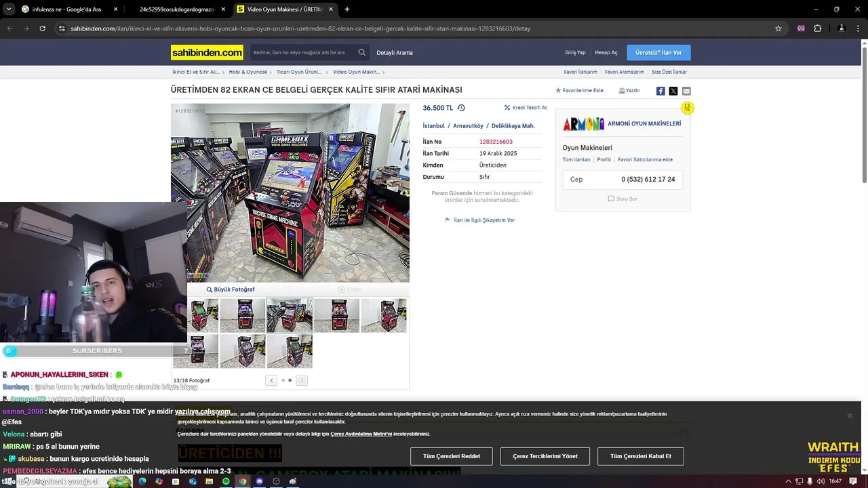Open Favori İlanlarım menu
Screen dimensions: 868x488
click(580, 72)
